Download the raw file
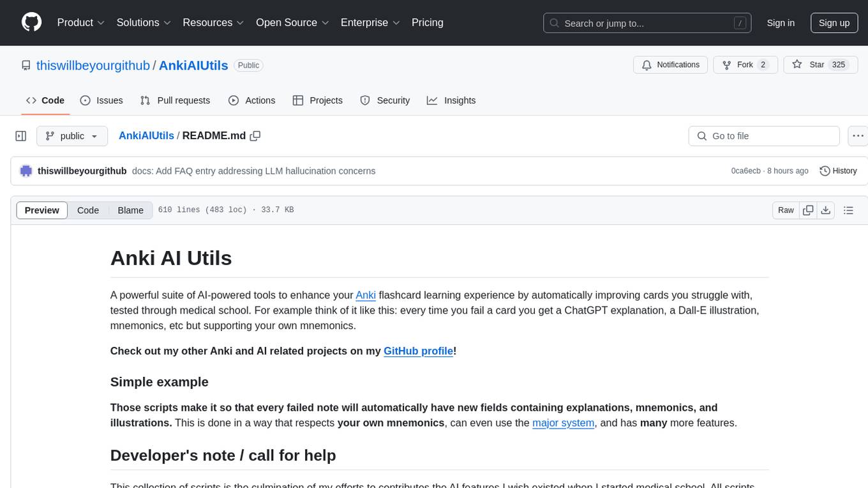This screenshot has height=488, width=868. (825, 210)
